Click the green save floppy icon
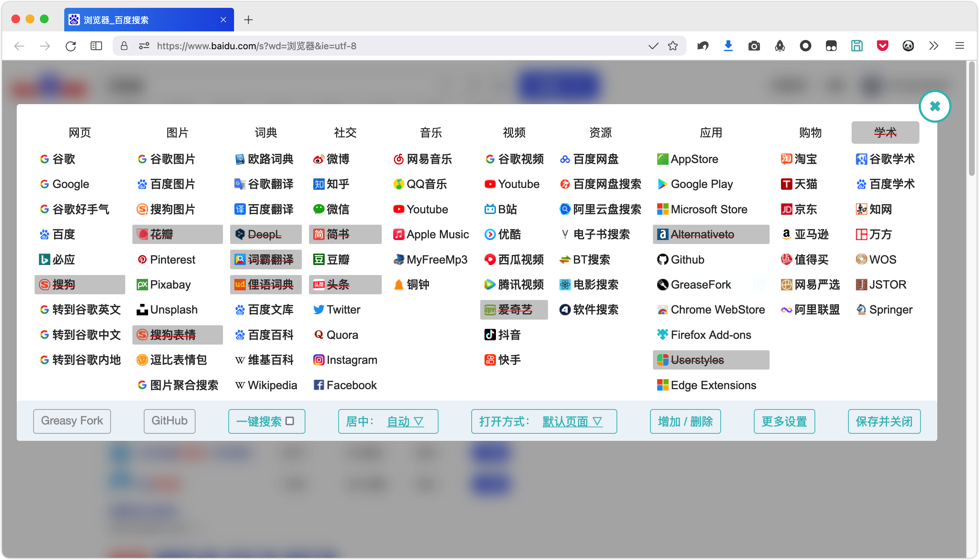The image size is (979, 560). 857,46
